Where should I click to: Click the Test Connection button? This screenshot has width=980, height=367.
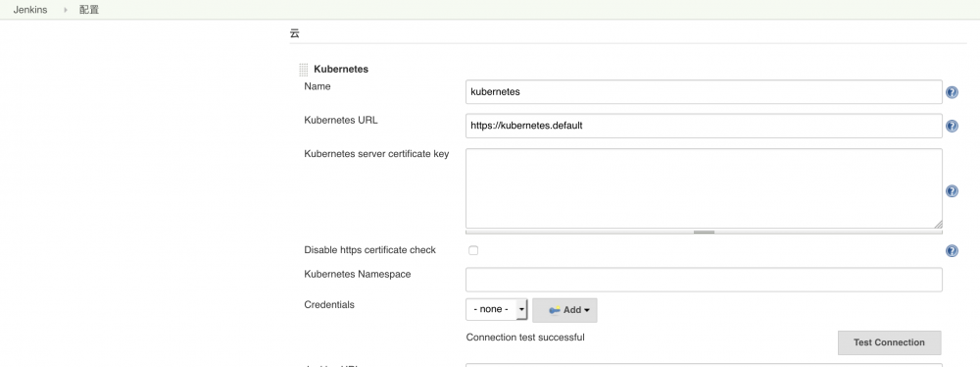click(889, 342)
